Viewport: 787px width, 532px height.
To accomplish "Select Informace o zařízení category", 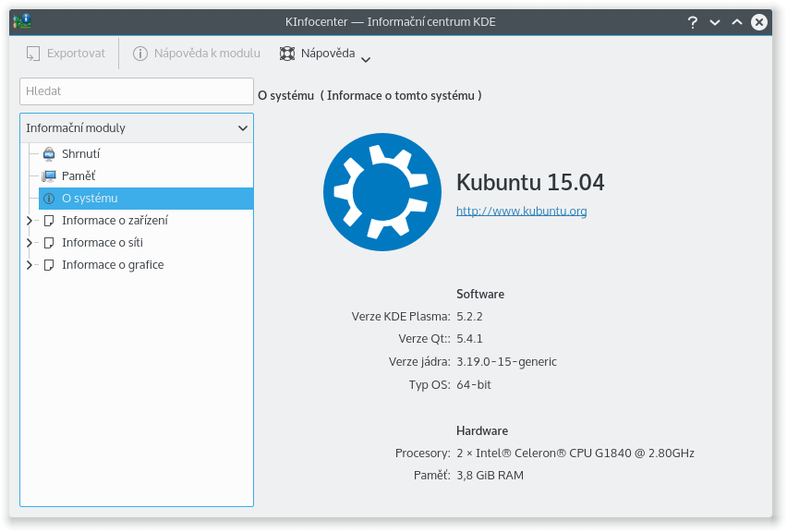I will pyautogui.click(x=115, y=221).
